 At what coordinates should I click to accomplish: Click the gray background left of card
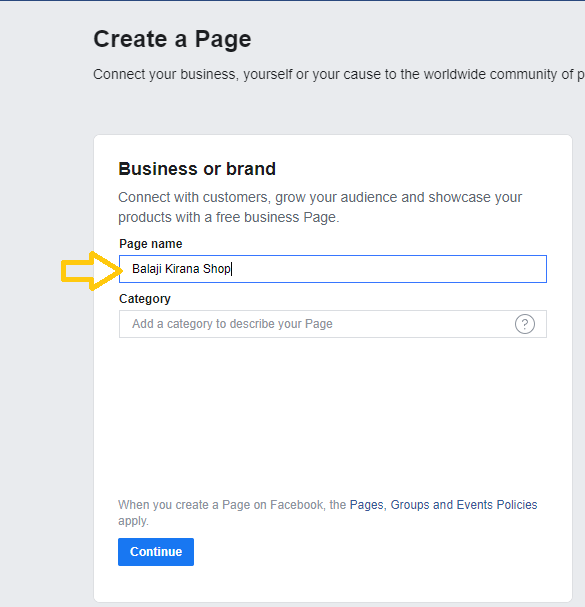click(46, 387)
